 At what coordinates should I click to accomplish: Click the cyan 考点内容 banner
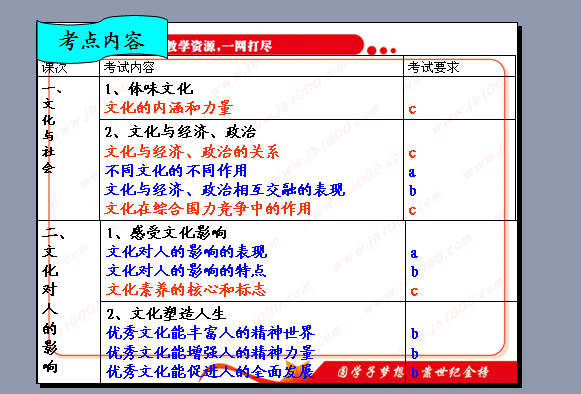tap(102, 40)
